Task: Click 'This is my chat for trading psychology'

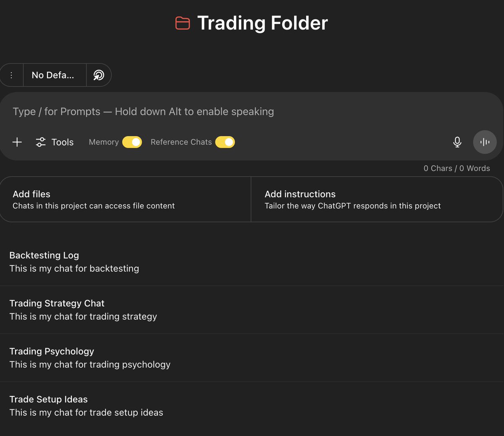Action: tap(90, 365)
